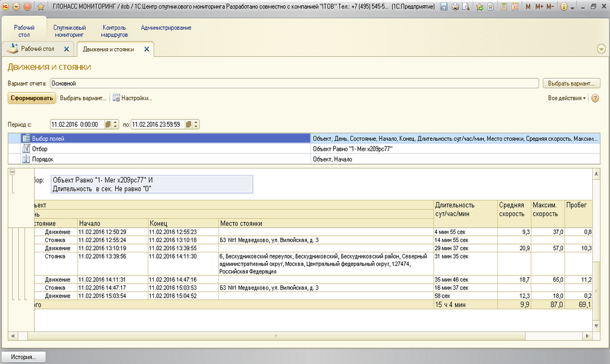
Task: Open the calendar picker for the period end date
Action: pos(188,124)
